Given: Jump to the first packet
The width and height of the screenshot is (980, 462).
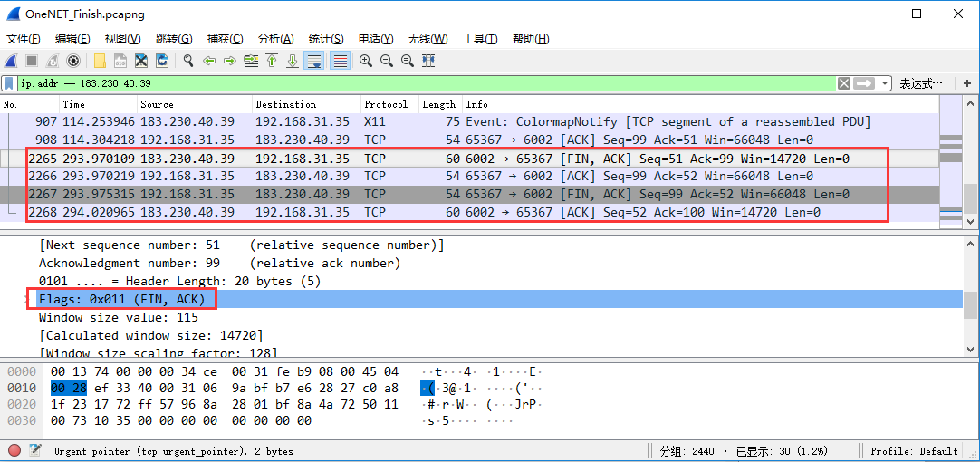Looking at the screenshot, I should coord(271,61).
